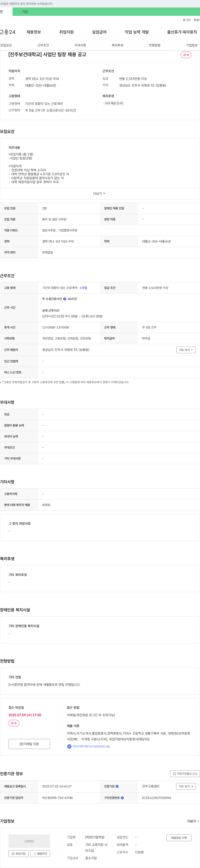This screenshot has width=200, height=868.
Task: Click the 중소기업 company size text
Action: [91, 858]
